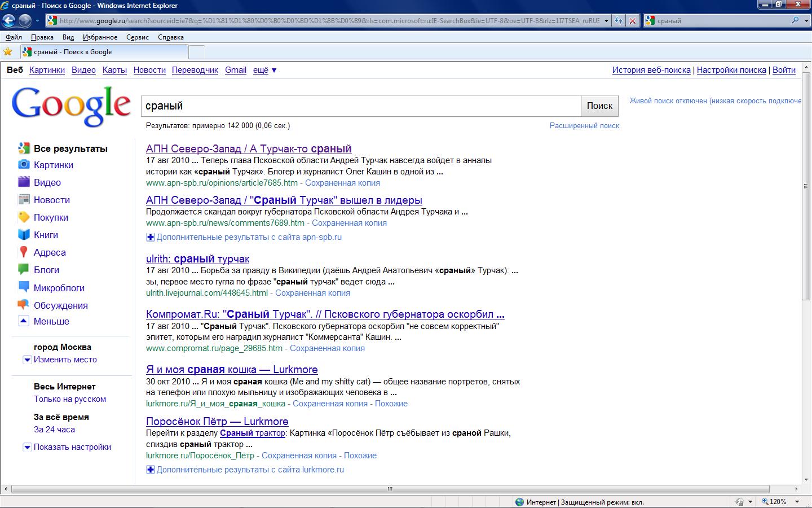Viewport: 812px width, 508px height.
Task: Open Видео link in top Google bar
Action: [x=83, y=70]
